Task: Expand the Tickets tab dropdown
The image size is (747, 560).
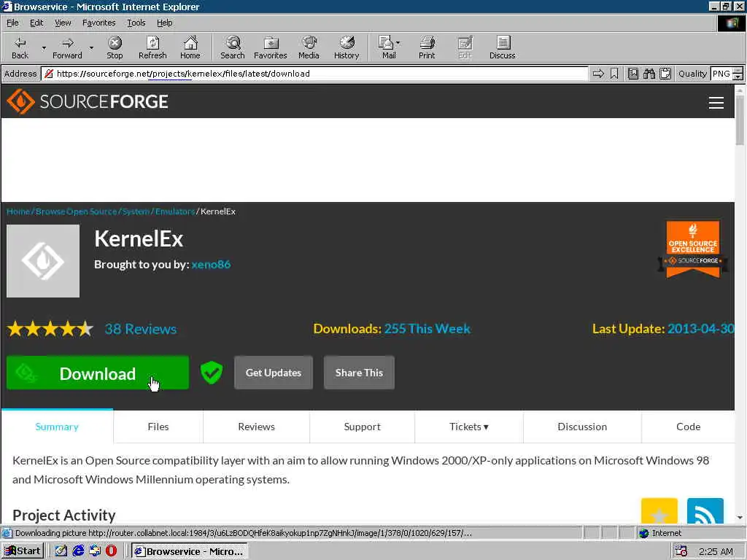Action: (469, 427)
